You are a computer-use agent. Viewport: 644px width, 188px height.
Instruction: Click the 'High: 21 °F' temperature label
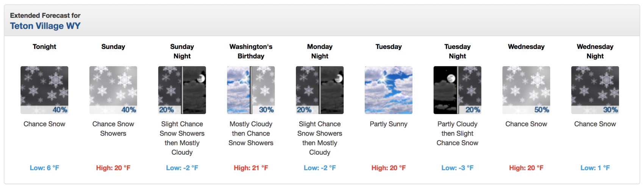(x=251, y=168)
